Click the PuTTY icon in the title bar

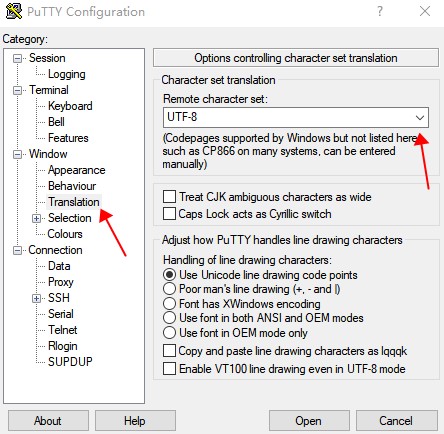tap(14, 11)
